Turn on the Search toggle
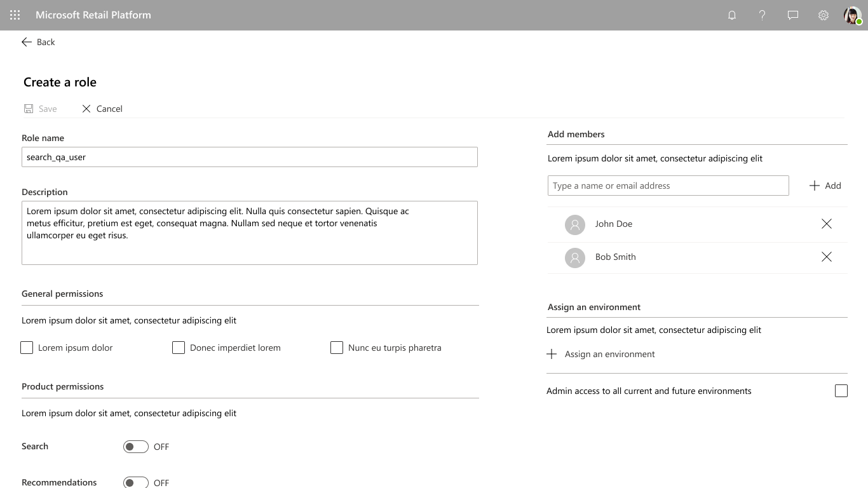This screenshot has width=868, height=488. [x=136, y=447]
